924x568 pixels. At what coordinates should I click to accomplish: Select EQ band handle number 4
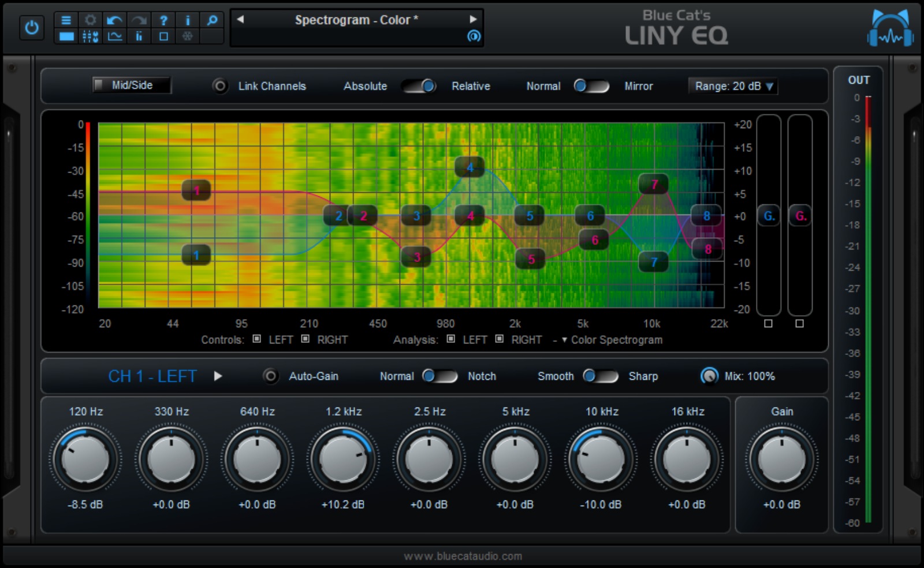470,167
